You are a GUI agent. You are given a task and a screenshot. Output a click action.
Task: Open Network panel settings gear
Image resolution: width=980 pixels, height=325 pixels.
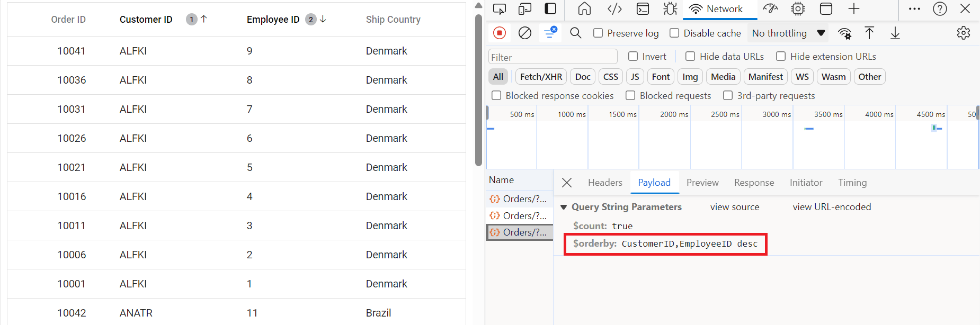(963, 33)
